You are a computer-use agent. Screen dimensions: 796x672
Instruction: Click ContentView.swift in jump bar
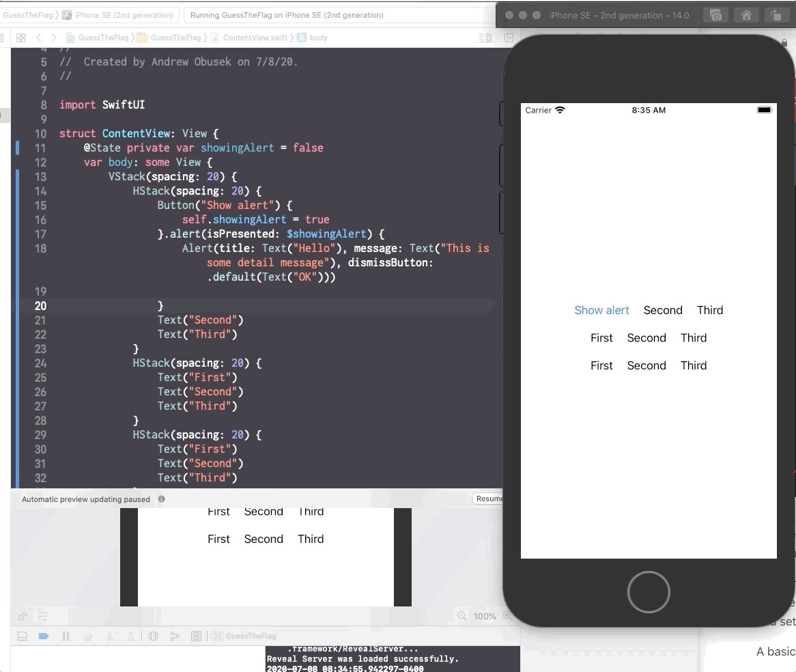tap(249, 38)
